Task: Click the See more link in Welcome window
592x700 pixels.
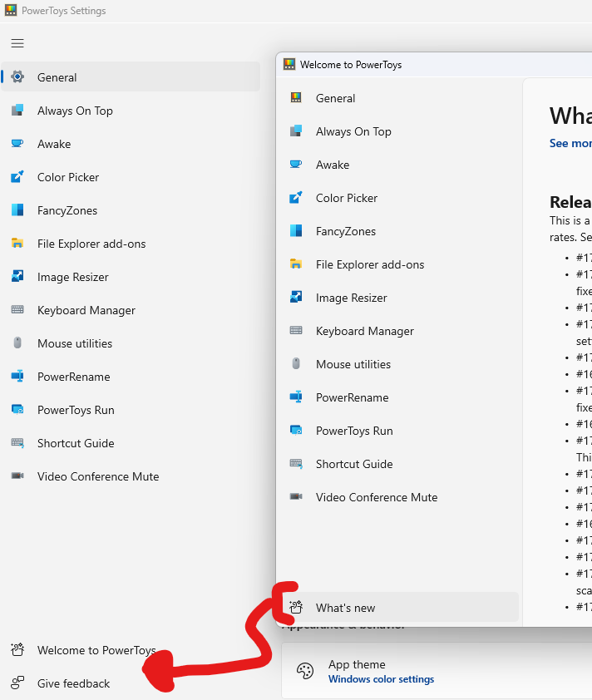Action: click(570, 143)
